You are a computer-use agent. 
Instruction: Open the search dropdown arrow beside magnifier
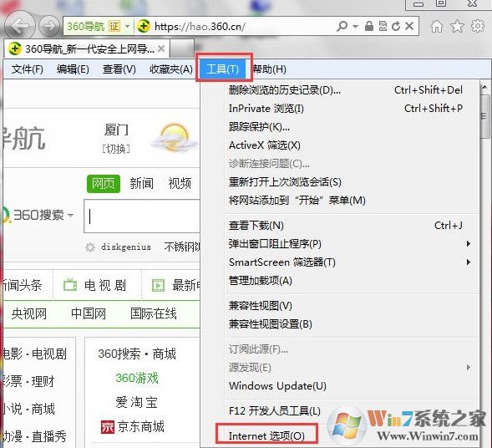pos(356,27)
